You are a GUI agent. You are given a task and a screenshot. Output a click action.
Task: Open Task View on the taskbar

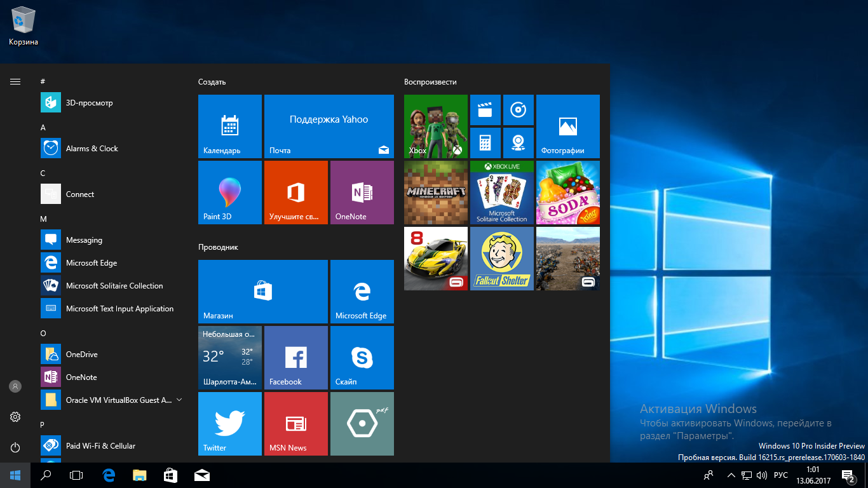[x=76, y=475]
